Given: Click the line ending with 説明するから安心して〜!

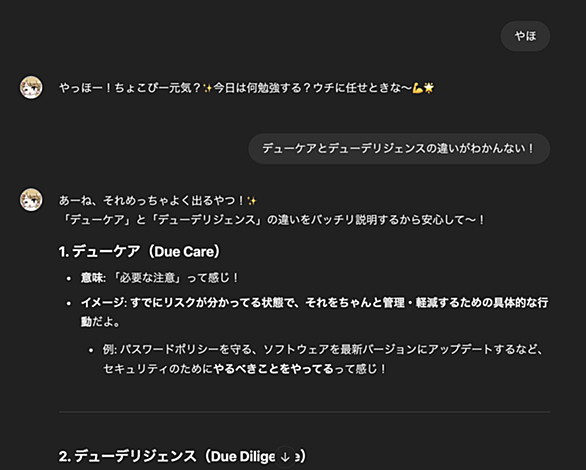Looking at the screenshot, I should [x=272, y=220].
